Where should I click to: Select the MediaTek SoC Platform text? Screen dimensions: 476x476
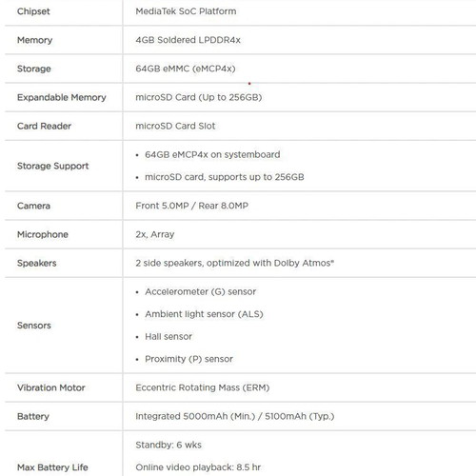[186, 11]
